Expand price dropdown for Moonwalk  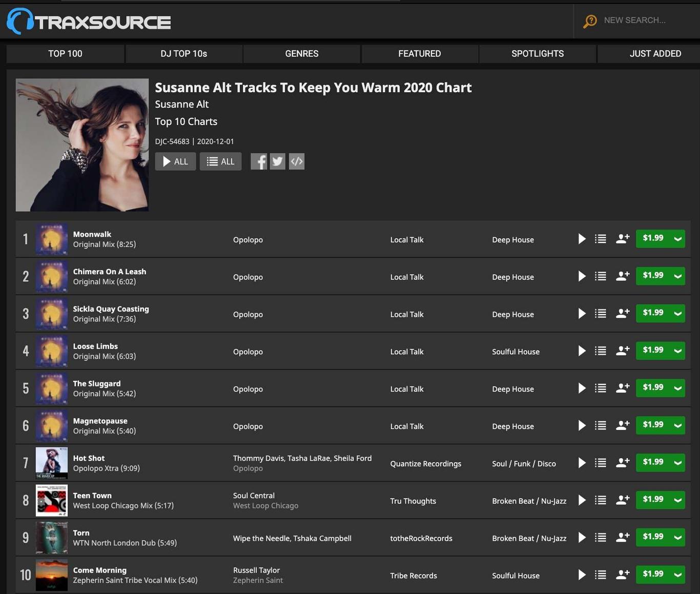pos(678,239)
